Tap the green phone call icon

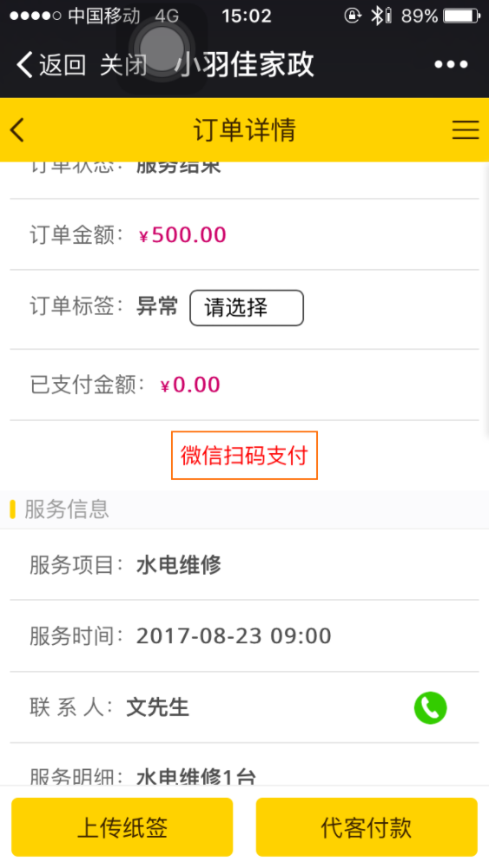pyautogui.click(x=430, y=707)
